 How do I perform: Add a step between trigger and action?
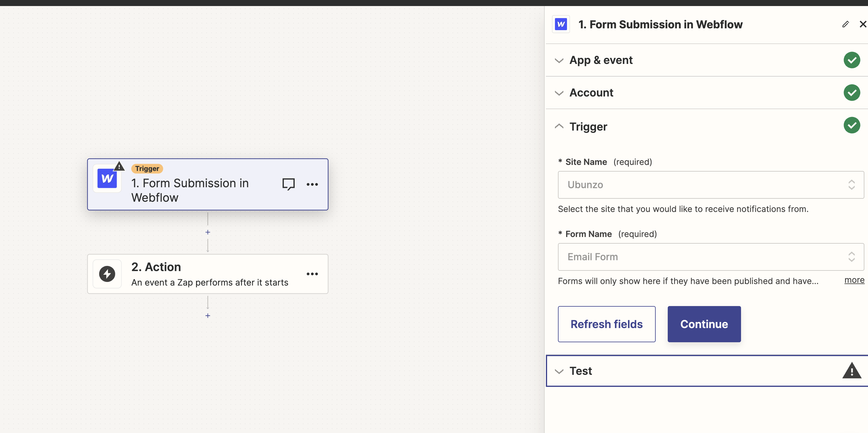208,232
